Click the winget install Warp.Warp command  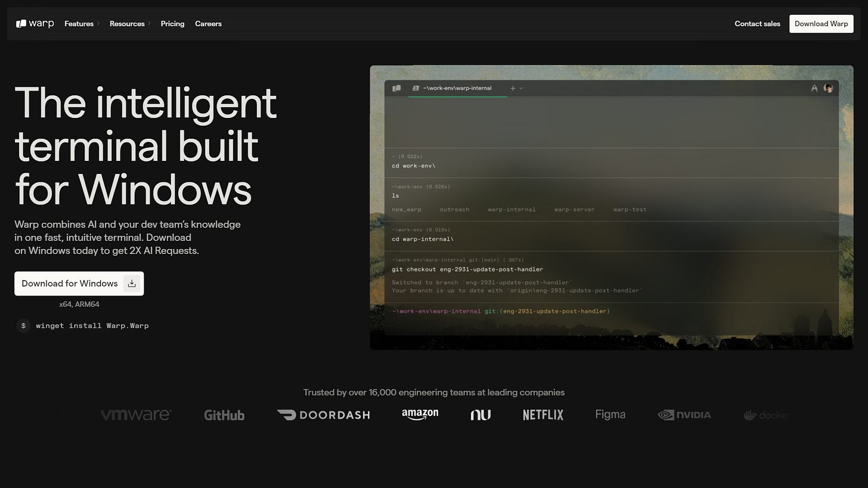tap(92, 325)
